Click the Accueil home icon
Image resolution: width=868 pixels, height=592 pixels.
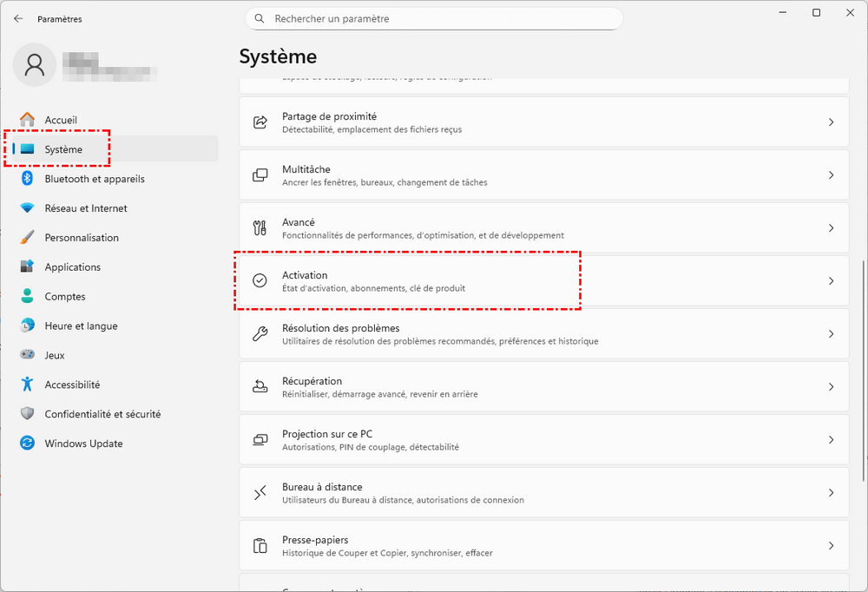click(x=28, y=120)
